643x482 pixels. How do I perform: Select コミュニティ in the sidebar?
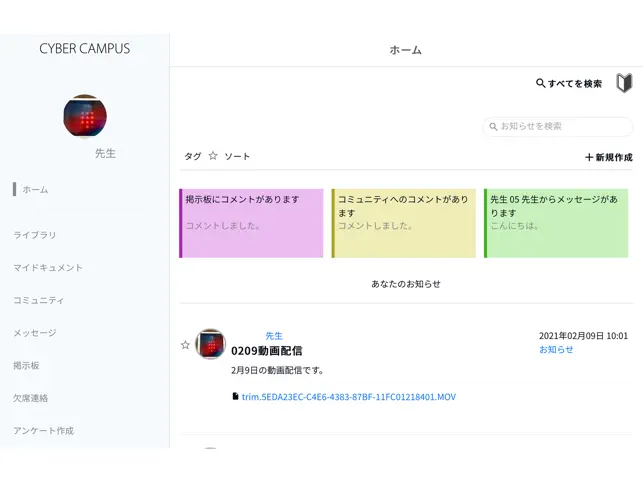39,300
